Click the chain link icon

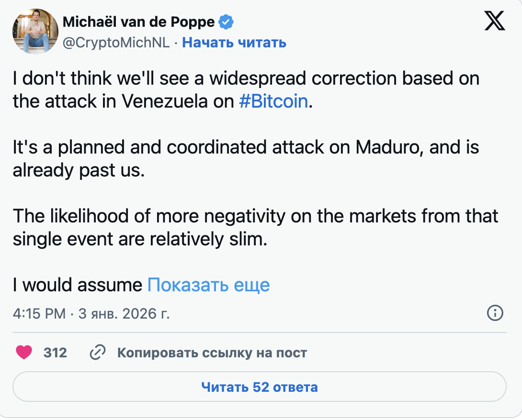[98, 353]
